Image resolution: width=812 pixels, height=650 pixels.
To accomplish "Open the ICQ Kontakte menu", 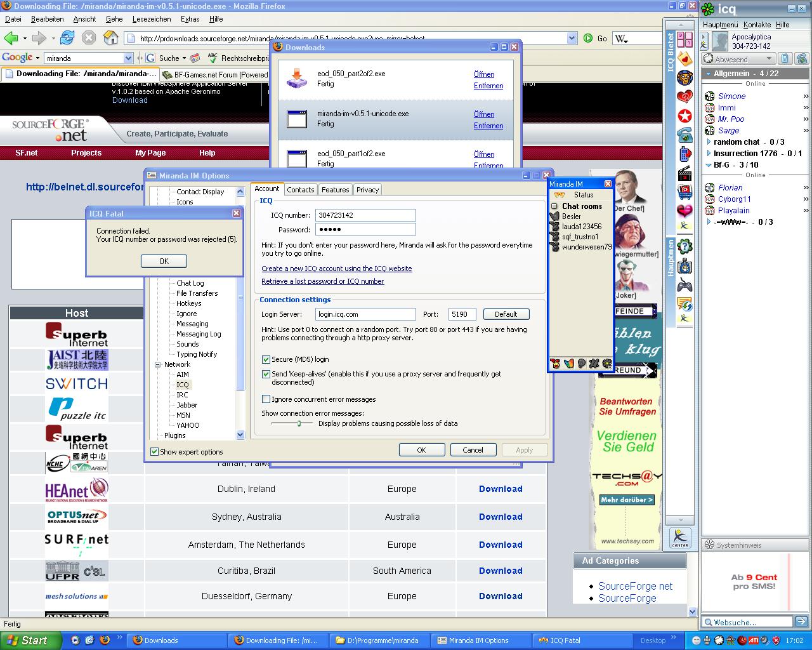I will [x=757, y=25].
